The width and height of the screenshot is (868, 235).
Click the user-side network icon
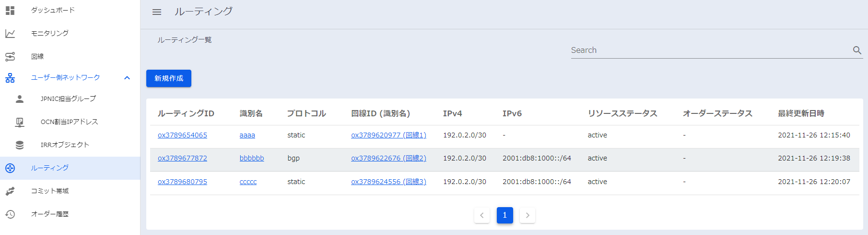coord(10,78)
